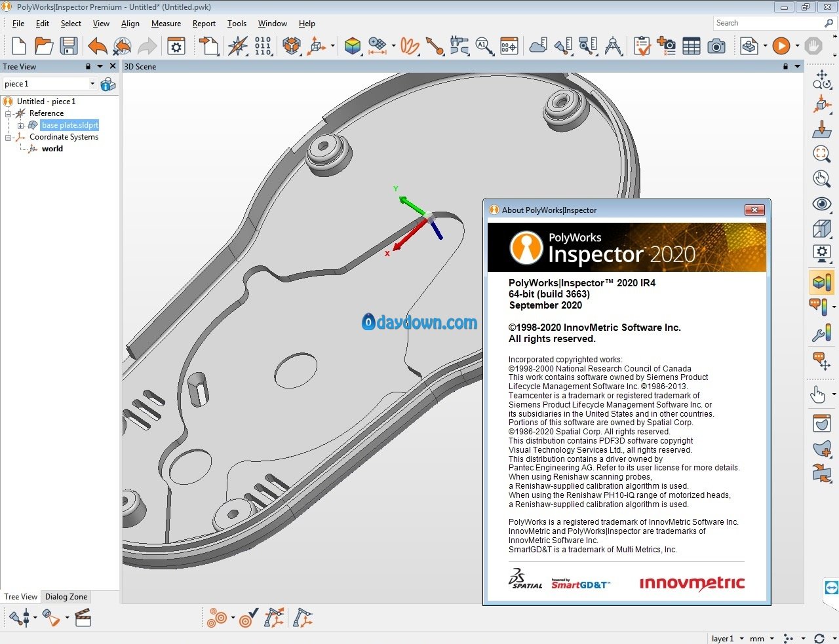Click the magnifier A1 annotation icon
The image size is (839, 644).
(x=484, y=46)
